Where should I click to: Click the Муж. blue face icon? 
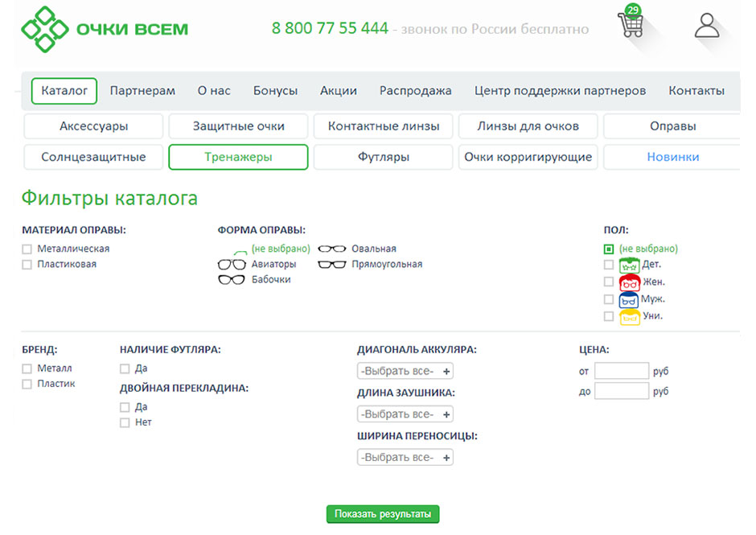coord(629,300)
